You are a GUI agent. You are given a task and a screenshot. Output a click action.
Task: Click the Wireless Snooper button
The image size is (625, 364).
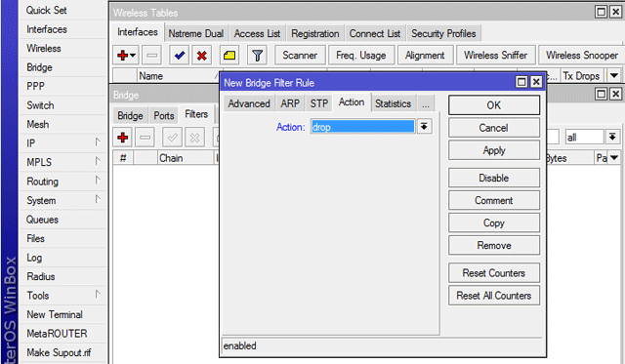click(582, 56)
